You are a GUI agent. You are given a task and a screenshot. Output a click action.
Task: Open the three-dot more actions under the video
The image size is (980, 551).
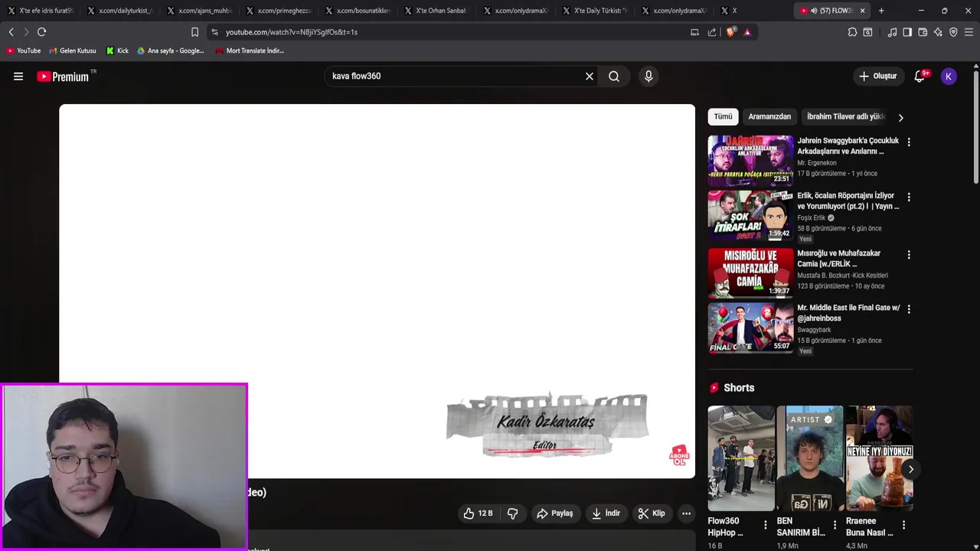(x=687, y=514)
